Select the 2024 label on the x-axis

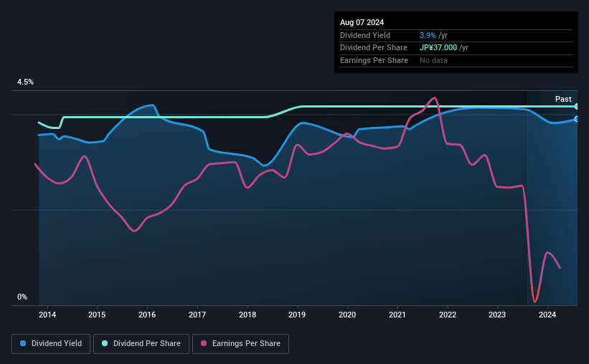click(x=547, y=315)
